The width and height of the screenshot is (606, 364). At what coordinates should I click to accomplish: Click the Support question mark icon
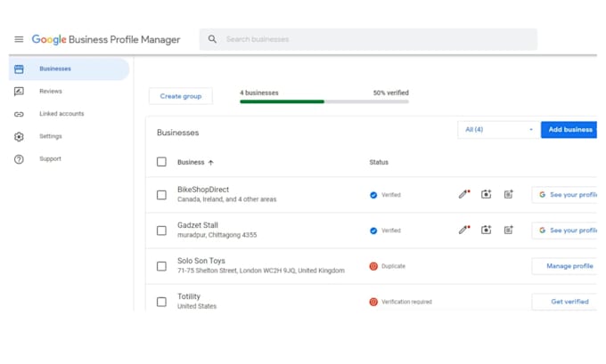[x=19, y=159]
